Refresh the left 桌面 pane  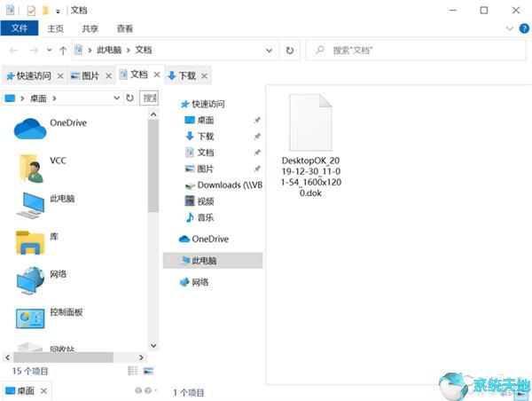(x=129, y=98)
